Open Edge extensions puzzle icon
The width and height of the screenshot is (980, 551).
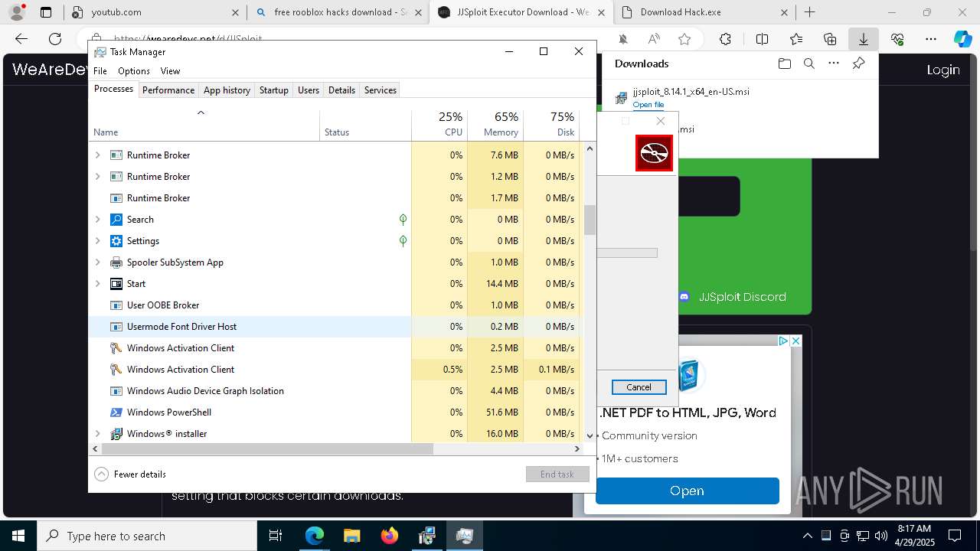point(726,39)
